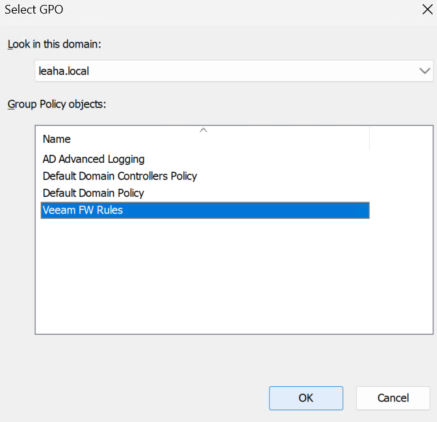Confirm with the OK button
This screenshot has width=437, height=422.
pyautogui.click(x=306, y=398)
